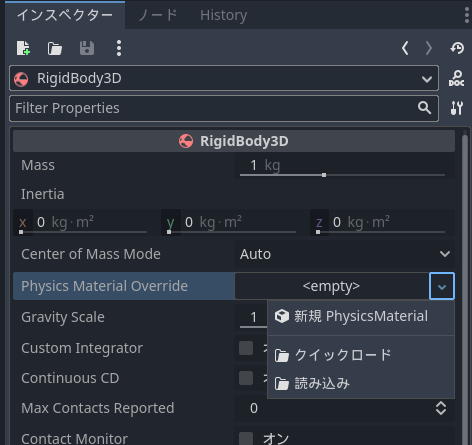Click the Physics Material Override label
This screenshot has width=472, height=445.
pyautogui.click(x=104, y=286)
